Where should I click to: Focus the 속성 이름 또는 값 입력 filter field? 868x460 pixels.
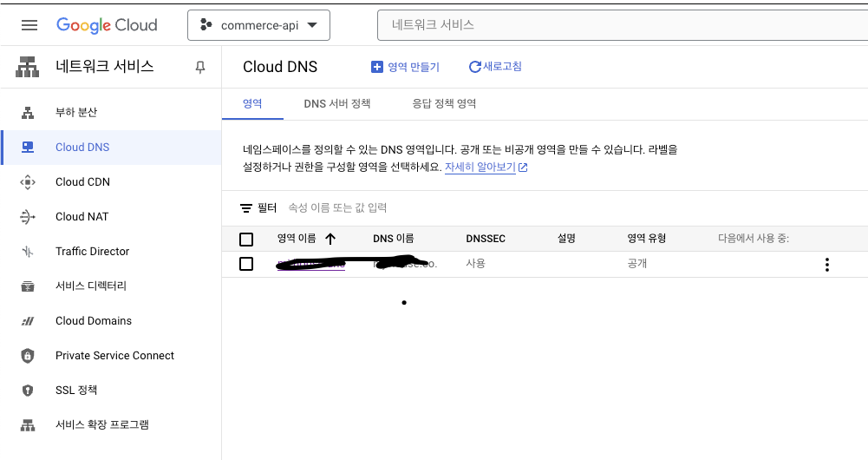tap(337, 207)
